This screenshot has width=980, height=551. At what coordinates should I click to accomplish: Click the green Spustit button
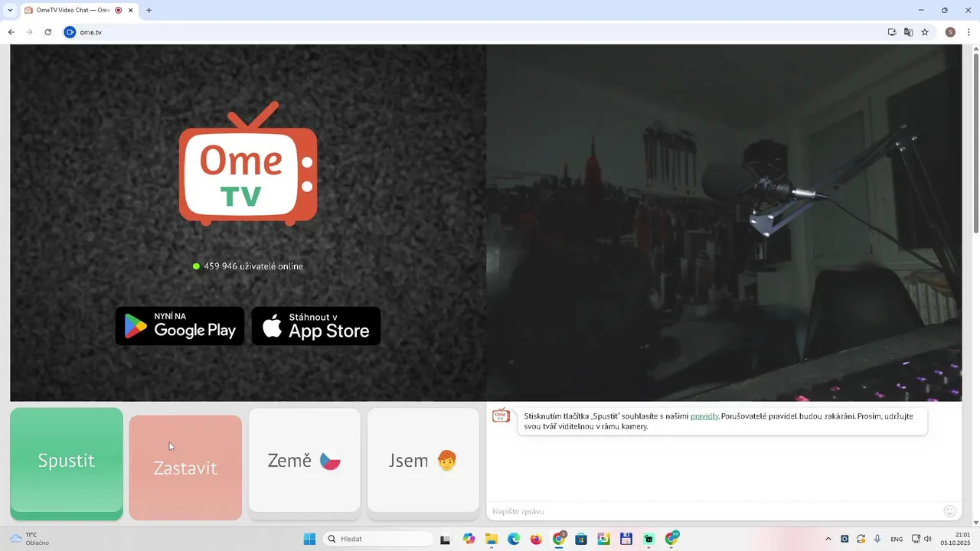coord(67,463)
